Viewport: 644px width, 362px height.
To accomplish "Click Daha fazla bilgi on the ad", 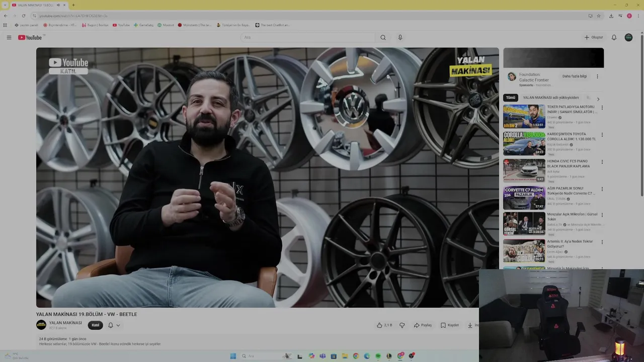I will tap(575, 76).
